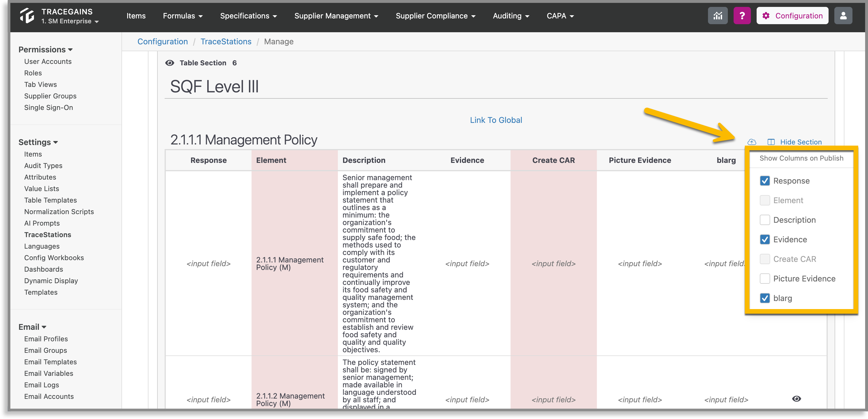Click the TraceGains logo icon
The width and height of the screenshot is (868, 419).
[x=27, y=16]
